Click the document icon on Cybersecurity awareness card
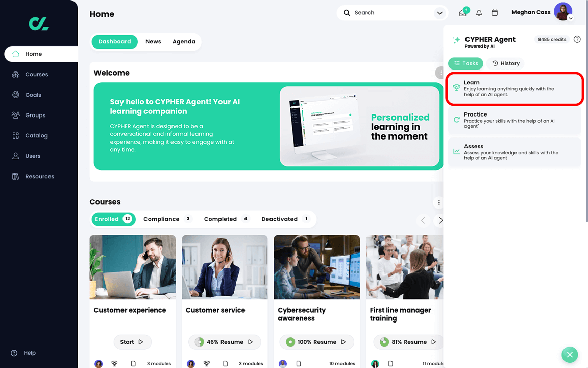The image size is (588, 368). click(299, 363)
